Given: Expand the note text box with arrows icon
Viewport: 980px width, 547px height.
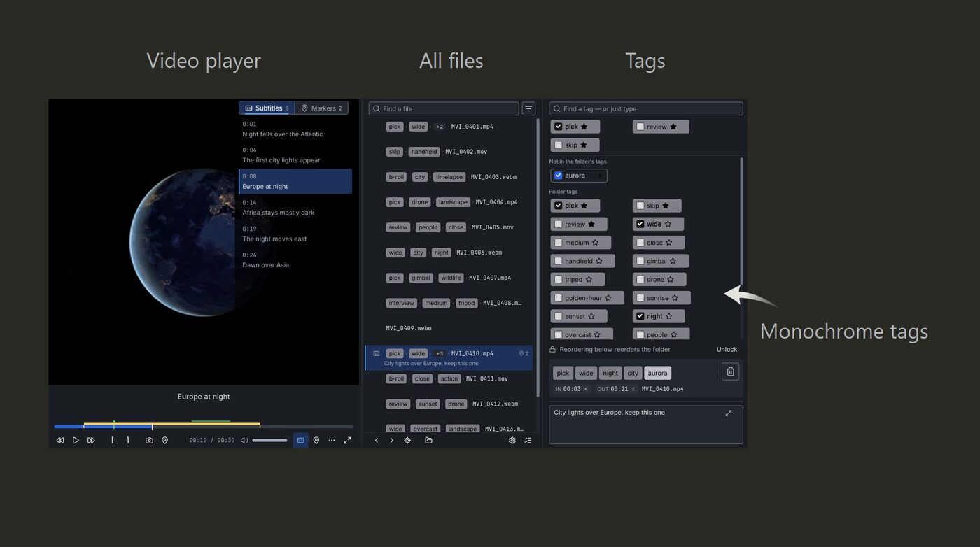Looking at the screenshot, I should [x=729, y=413].
